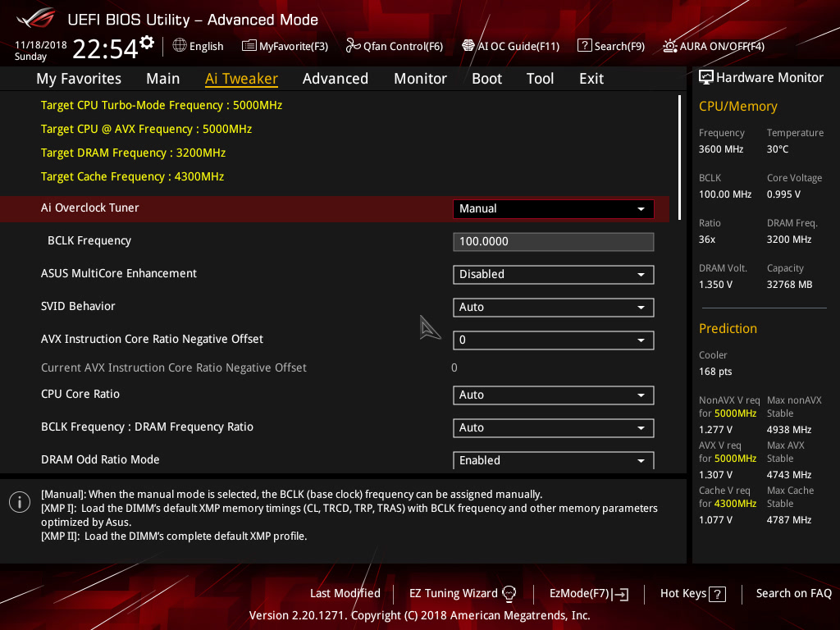Screen dimensions: 840x630
Task: Click AURA ON/OFF(F4) label
Action: pos(722,46)
